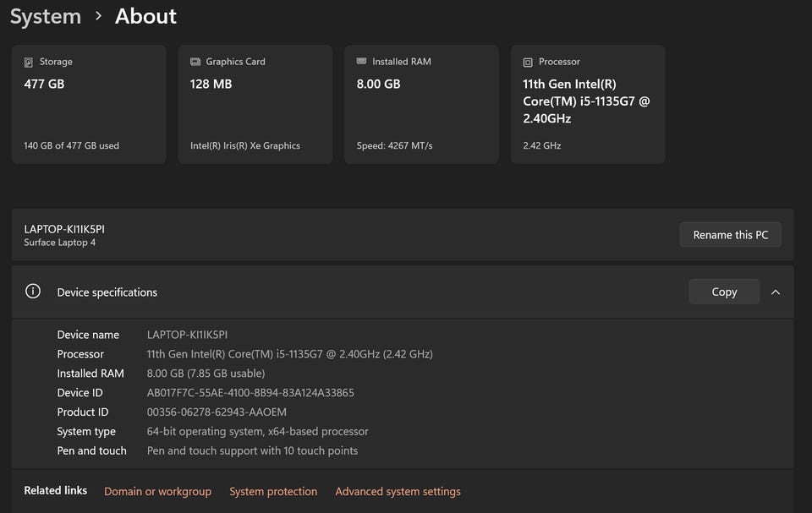
Task: Click the Processor chip icon
Action: (528, 62)
